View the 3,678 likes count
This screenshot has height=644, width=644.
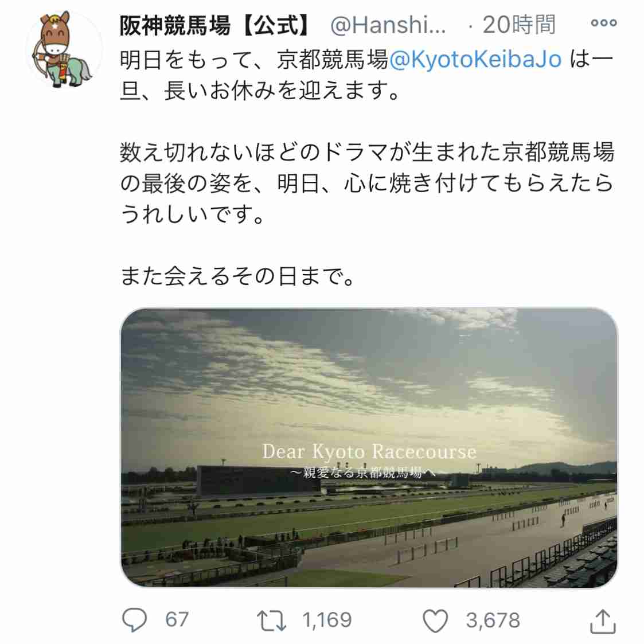pyautogui.click(x=493, y=620)
